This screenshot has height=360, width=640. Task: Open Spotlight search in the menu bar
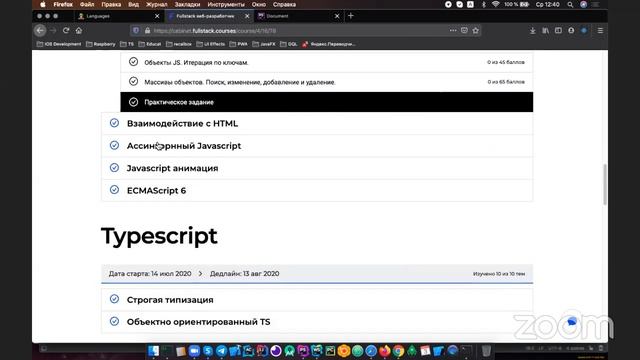(x=570, y=4)
